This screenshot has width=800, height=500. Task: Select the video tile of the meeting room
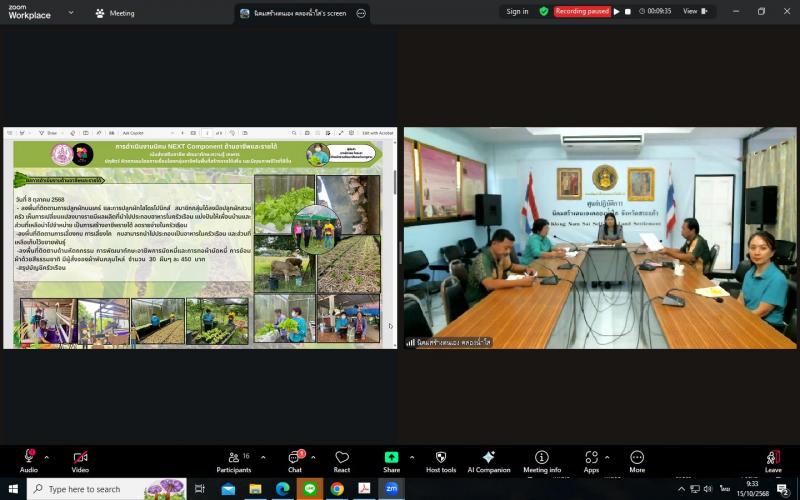600,238
